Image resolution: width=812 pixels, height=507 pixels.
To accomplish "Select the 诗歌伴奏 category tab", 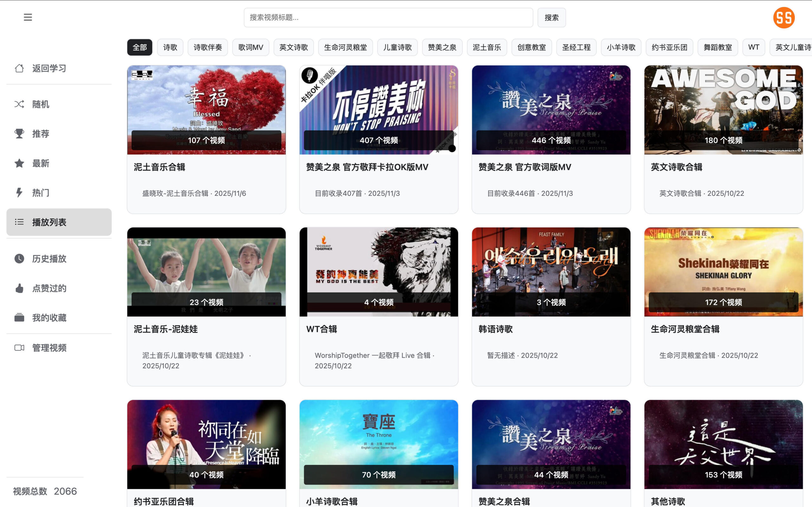I will (x=208, y=47).
